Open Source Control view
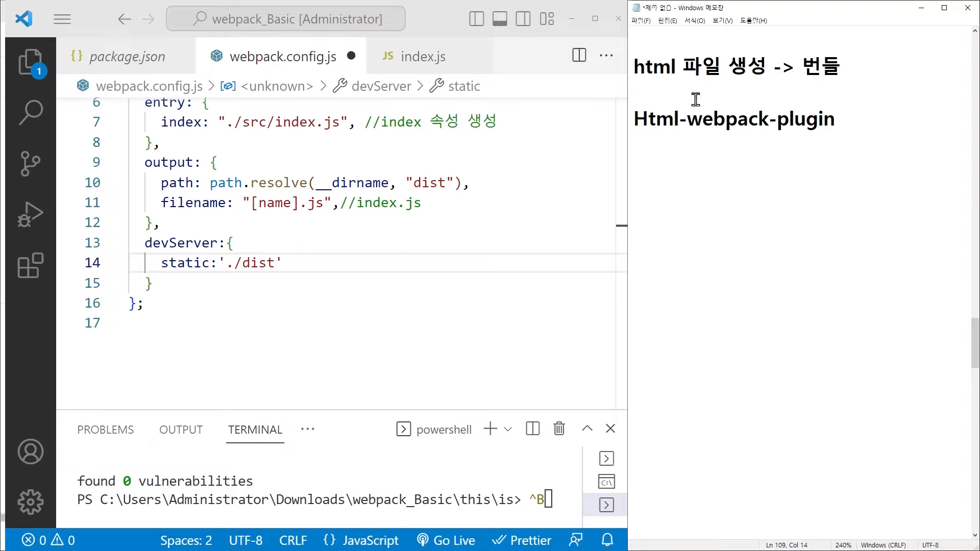 pyautogui.click(x=31, y=163)
